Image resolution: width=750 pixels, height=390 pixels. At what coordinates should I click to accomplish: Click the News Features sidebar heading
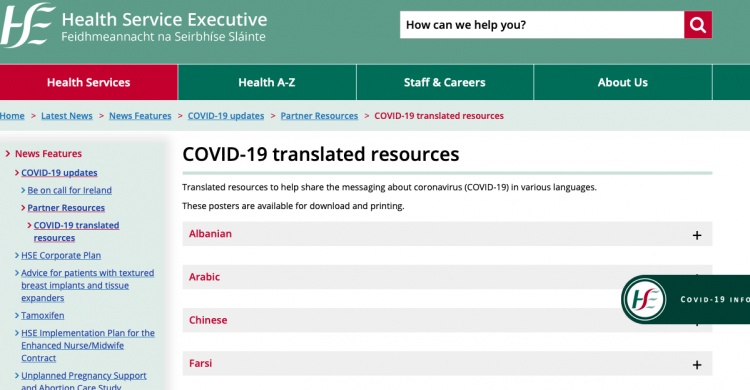coord(48,154)
